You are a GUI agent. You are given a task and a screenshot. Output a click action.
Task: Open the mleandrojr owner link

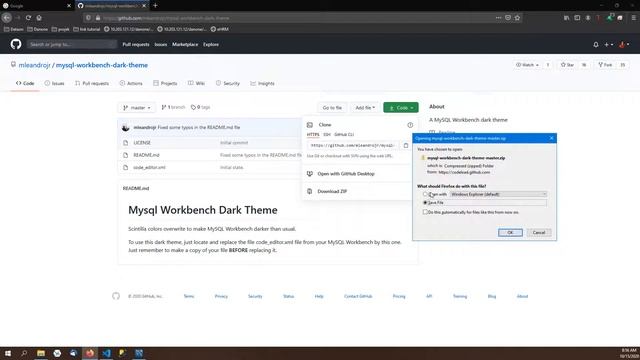pyautogui.click(x=34, y=65)
